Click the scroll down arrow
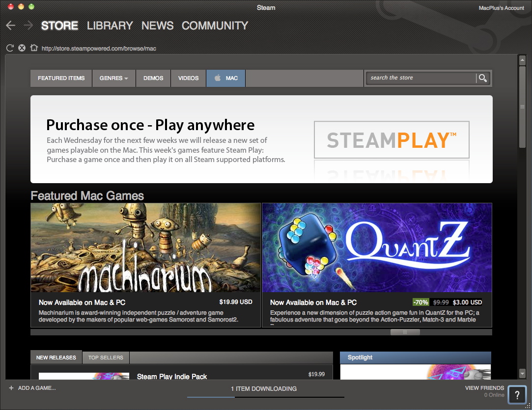 [x=522, y=374]
